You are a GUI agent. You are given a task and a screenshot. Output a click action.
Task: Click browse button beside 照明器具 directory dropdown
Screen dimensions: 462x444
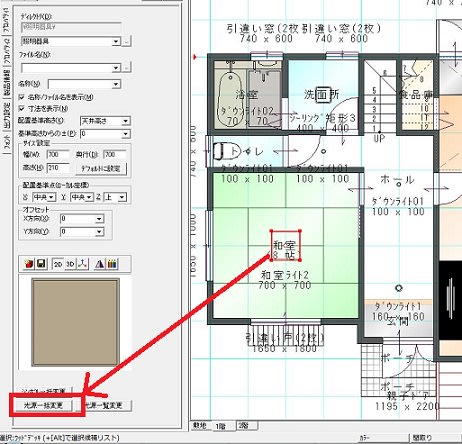(127, 42)
